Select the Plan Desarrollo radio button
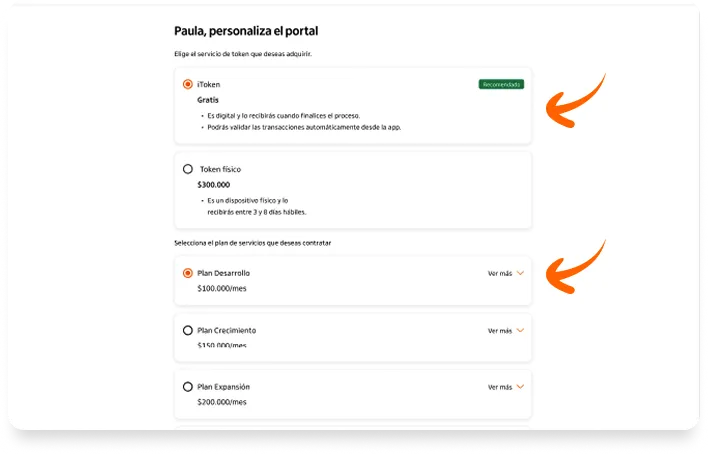The width and height of the screenshot is (708, 454). [x=187, y=273]
